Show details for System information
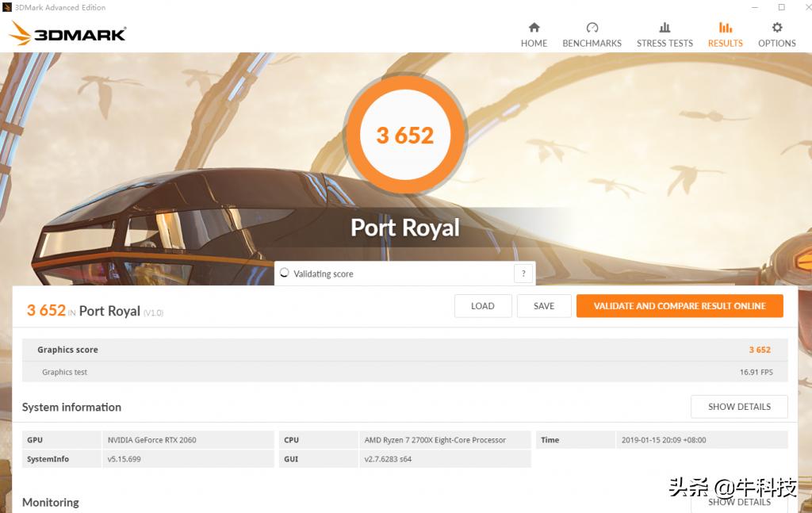The width and height of the screenshot is (812, 513). tap(739, 407)
